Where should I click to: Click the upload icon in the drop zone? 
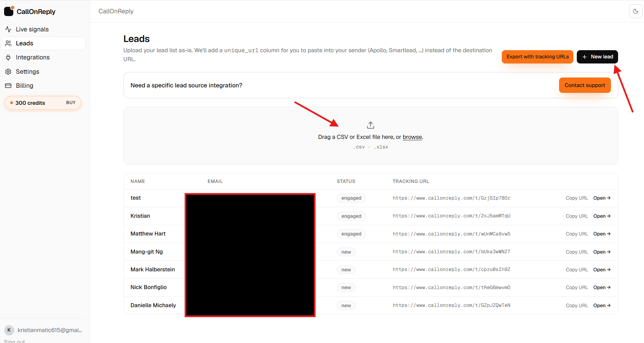point(370,125)
